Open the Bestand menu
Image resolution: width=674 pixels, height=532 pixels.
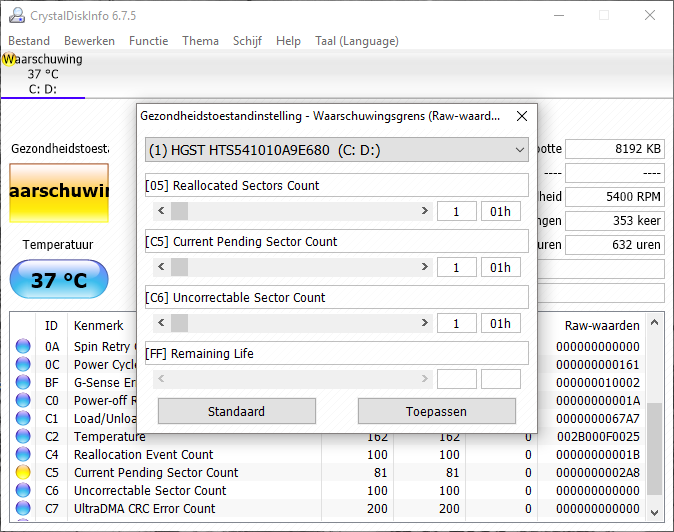(29, 41)
